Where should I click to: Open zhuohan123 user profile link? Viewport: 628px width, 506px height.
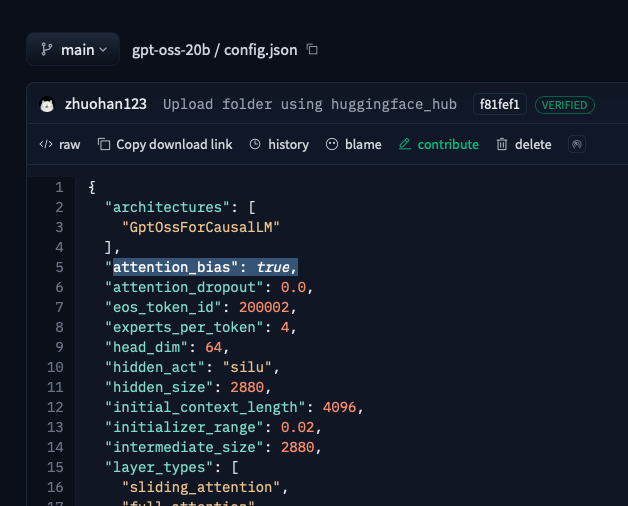106,104
